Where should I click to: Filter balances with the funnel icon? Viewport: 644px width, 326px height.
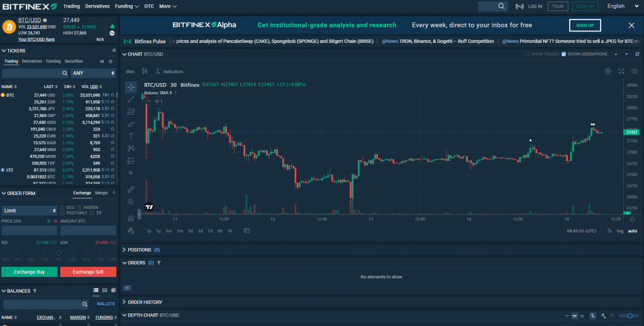point(35,291)
